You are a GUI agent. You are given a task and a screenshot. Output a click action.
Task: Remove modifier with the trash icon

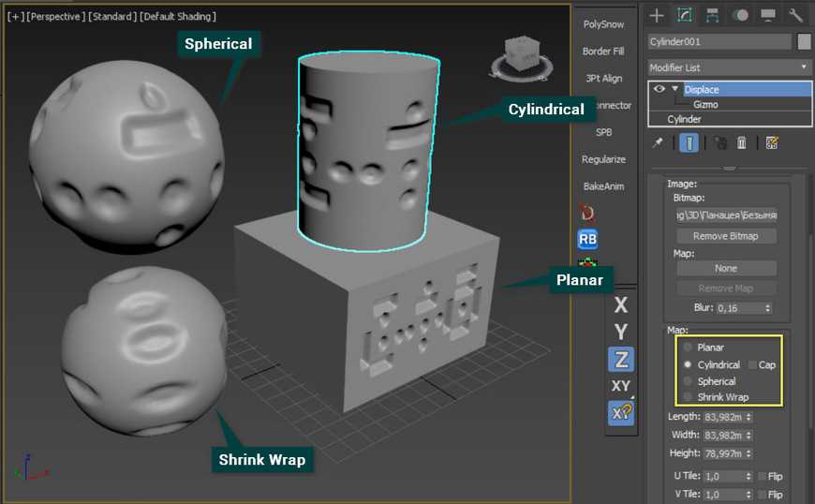click(x=742, y=142)
